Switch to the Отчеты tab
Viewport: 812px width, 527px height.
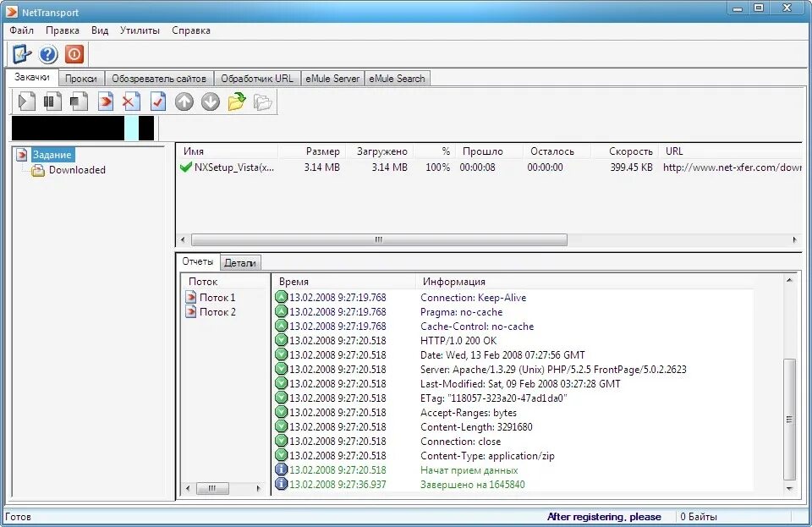point(197,261)
